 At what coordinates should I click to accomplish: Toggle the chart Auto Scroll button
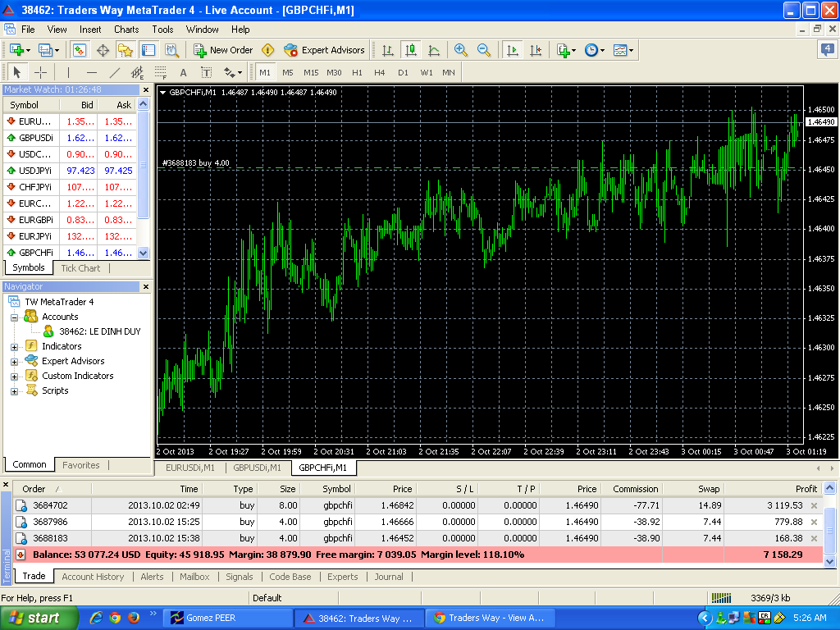(x=513, y=50)
